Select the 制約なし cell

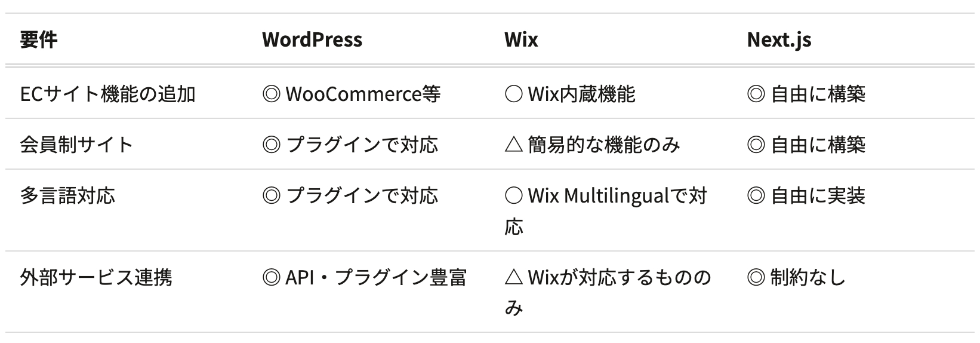pos(797,278)
